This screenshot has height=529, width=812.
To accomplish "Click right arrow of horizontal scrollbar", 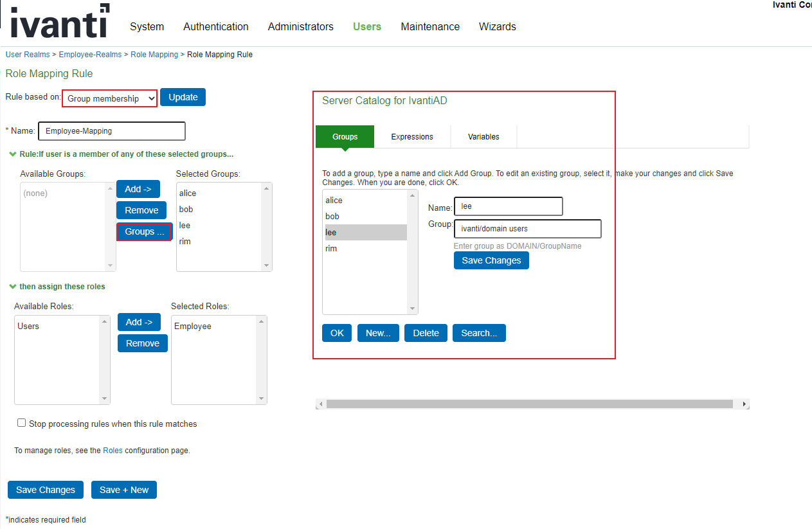I will 744,404.
